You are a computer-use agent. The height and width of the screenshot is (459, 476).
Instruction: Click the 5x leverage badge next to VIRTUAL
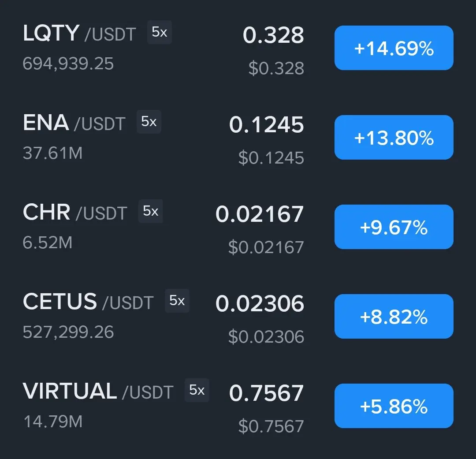point(197,390)
